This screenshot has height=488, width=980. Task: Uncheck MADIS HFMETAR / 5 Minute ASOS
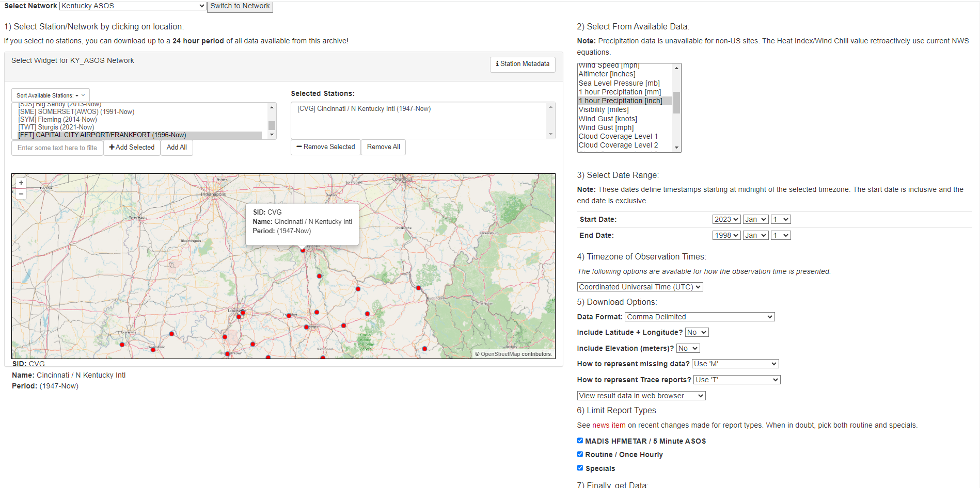tap(580, 441)
